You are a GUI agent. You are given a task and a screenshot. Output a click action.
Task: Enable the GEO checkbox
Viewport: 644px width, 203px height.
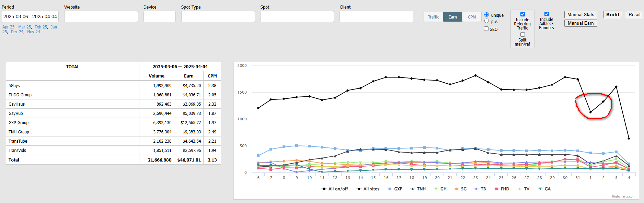pos(486,29)
